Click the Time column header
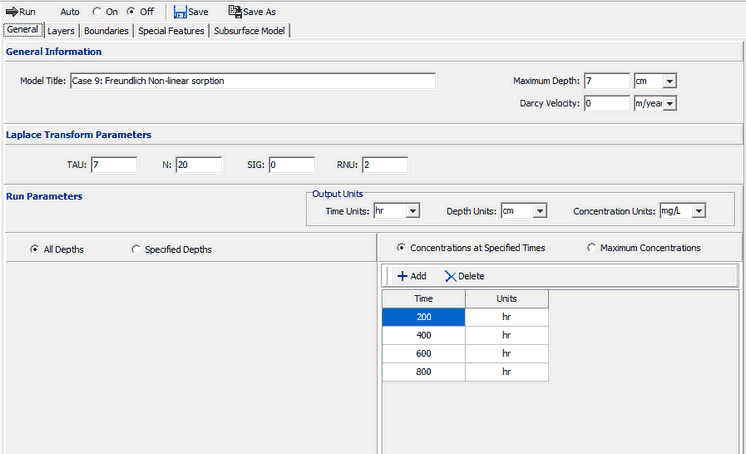The height and width of the screenshot is (454, 746). tap(423, 299)
